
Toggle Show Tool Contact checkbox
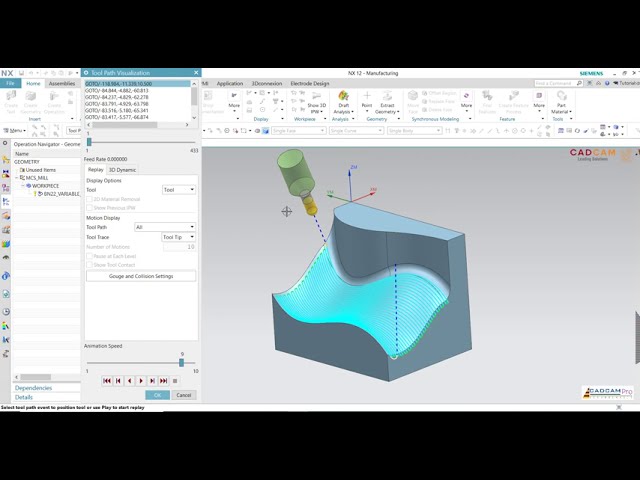point(89,265)
